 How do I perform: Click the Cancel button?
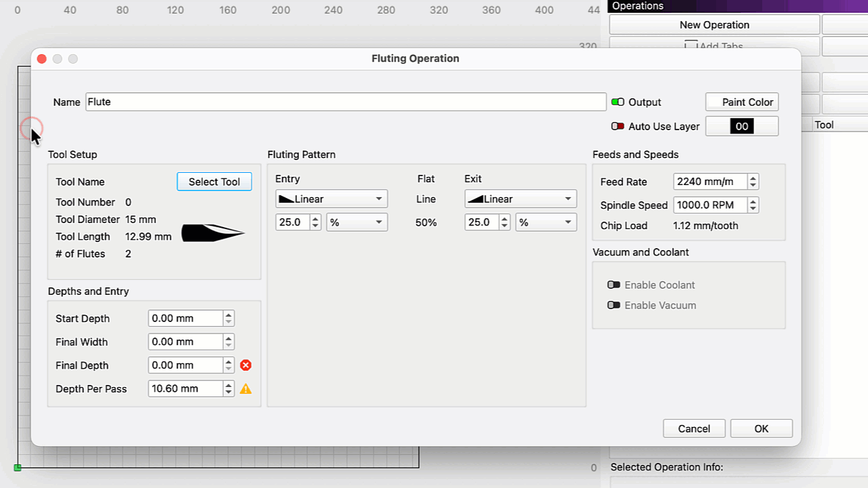coord(694,428)
